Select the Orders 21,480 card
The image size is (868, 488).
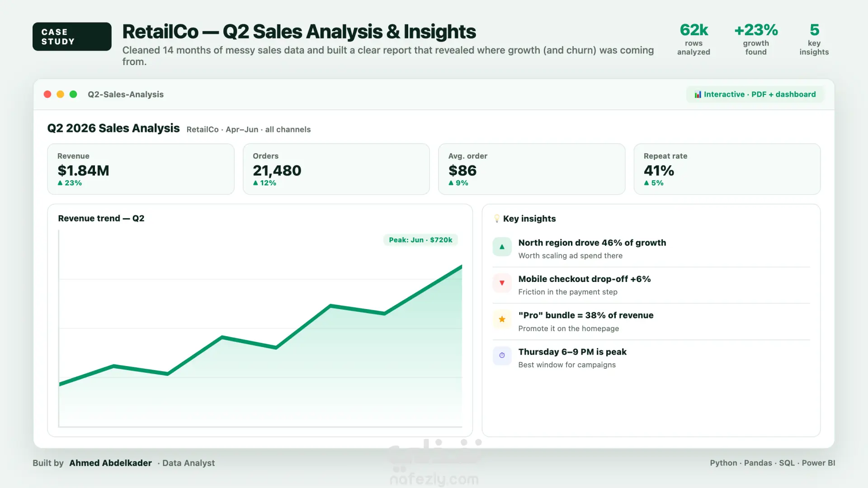336,169
